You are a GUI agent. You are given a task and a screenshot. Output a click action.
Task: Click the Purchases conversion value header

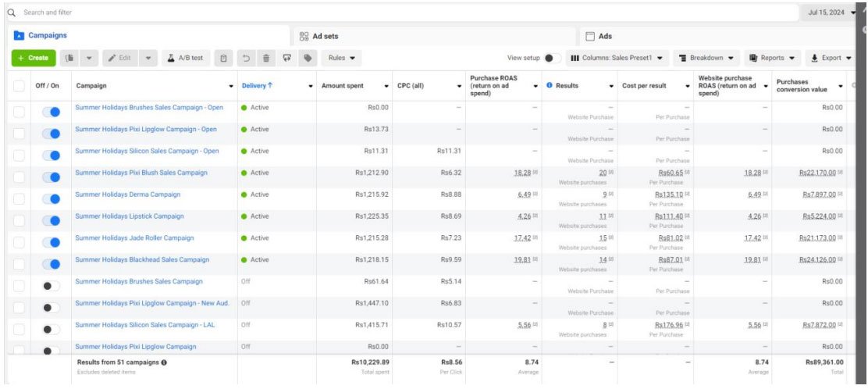pos(802,86)
